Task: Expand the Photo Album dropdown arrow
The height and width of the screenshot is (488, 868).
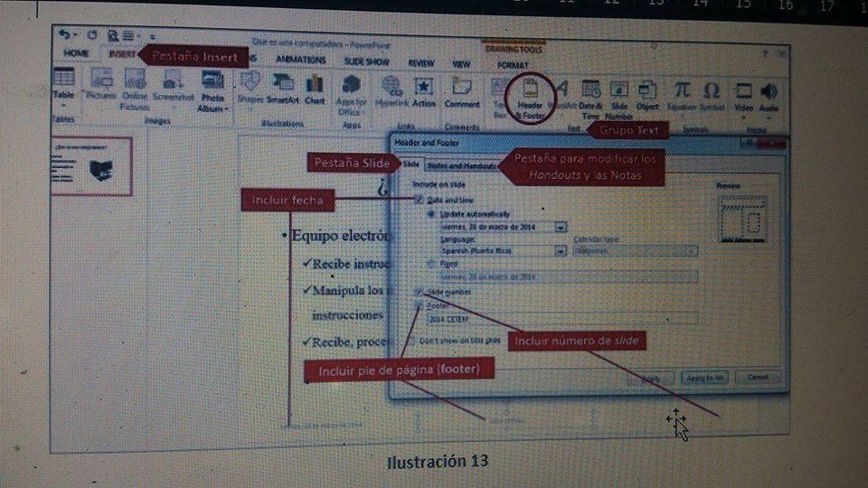Action: click(x=226, y=109)
